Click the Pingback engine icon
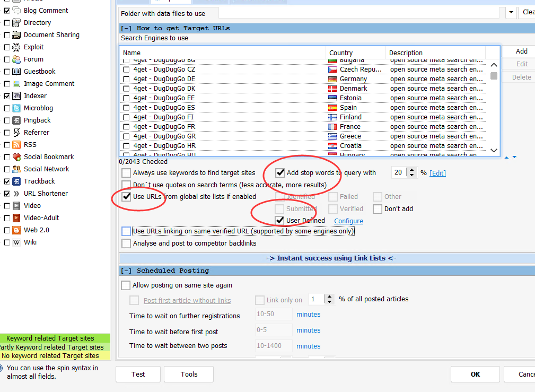 16,120
